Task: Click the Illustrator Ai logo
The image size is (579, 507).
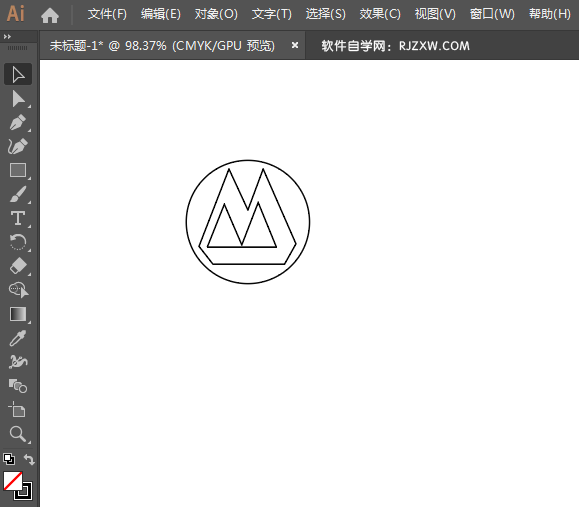Action: 16,14
